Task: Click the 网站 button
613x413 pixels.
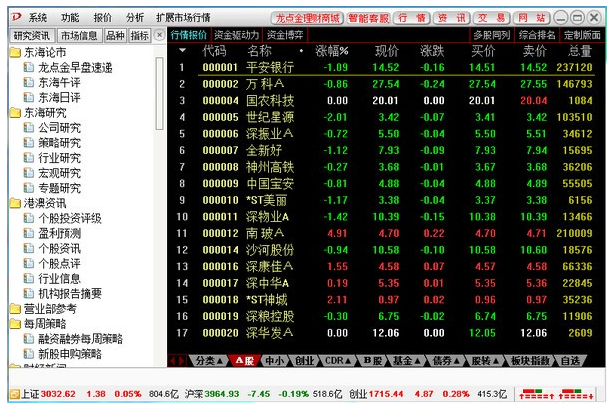Action: [x=531, y=18]
